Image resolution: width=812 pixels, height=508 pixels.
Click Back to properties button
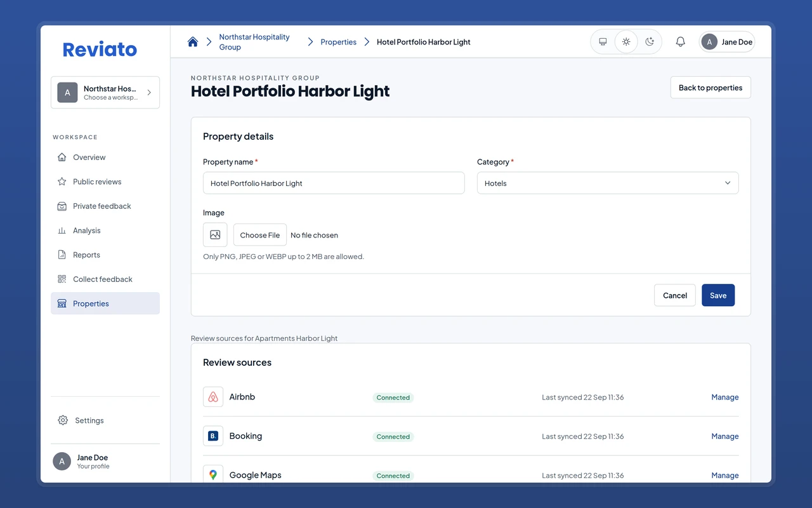point(710,88)
